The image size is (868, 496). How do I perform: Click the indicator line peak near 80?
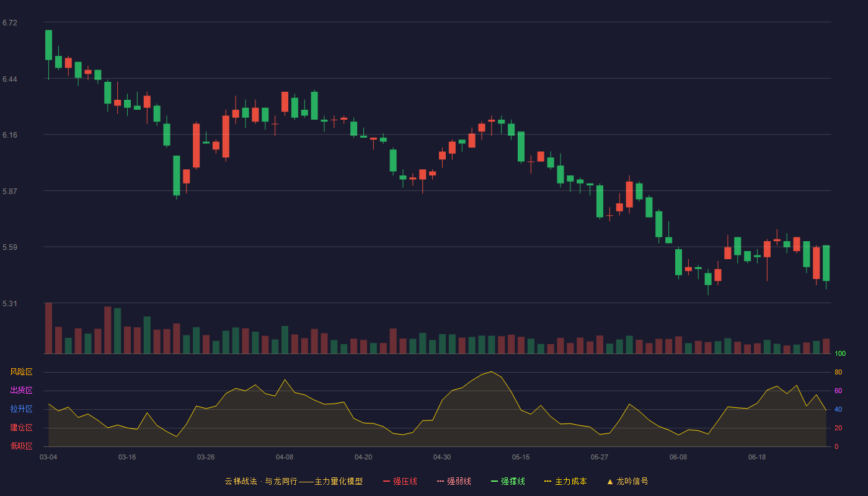(x=491, y=372)
